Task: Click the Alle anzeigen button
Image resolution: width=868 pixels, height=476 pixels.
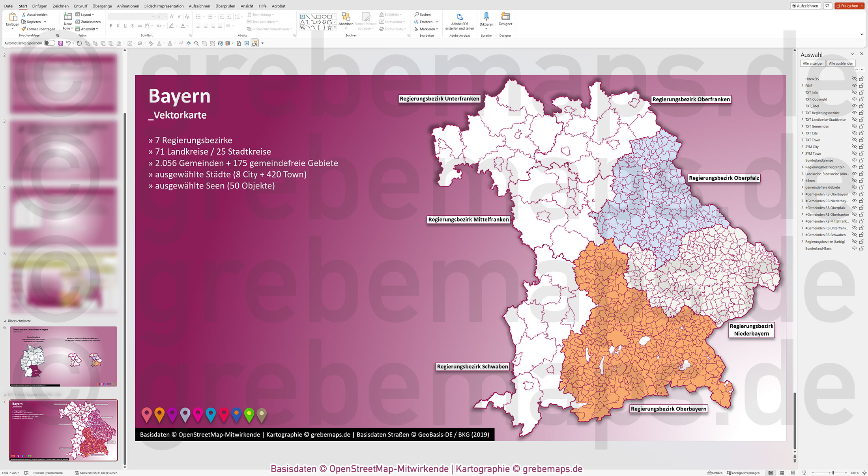Action: (x=813, y=63)
